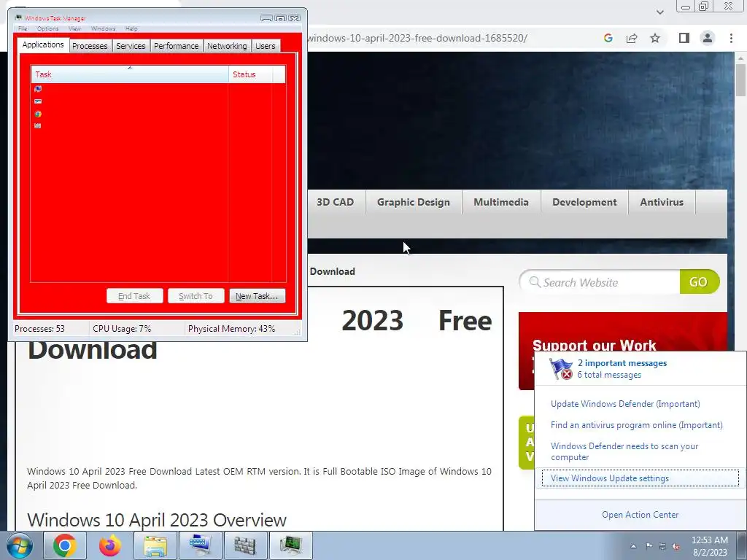Sort the task list by Task column
The image size is (747, 560).
pyautogui.click(x=130, y=74)
